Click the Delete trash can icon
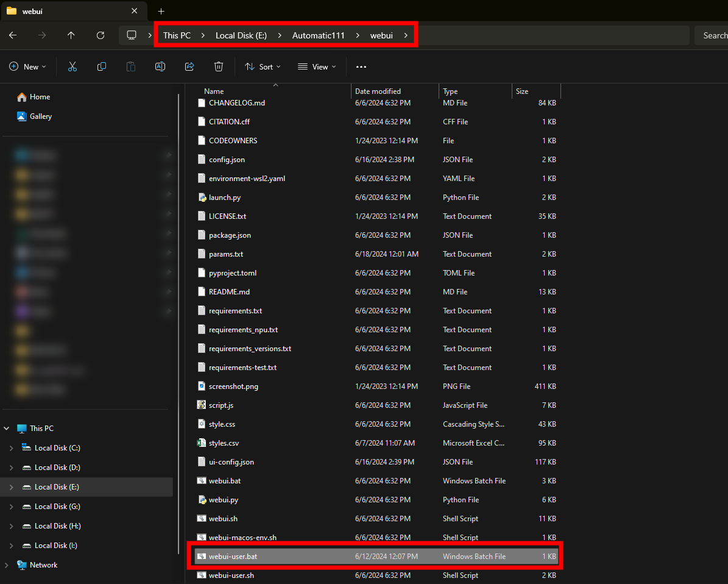The width and height of the screenshot is (728, 584). click(x=219, y=66)
